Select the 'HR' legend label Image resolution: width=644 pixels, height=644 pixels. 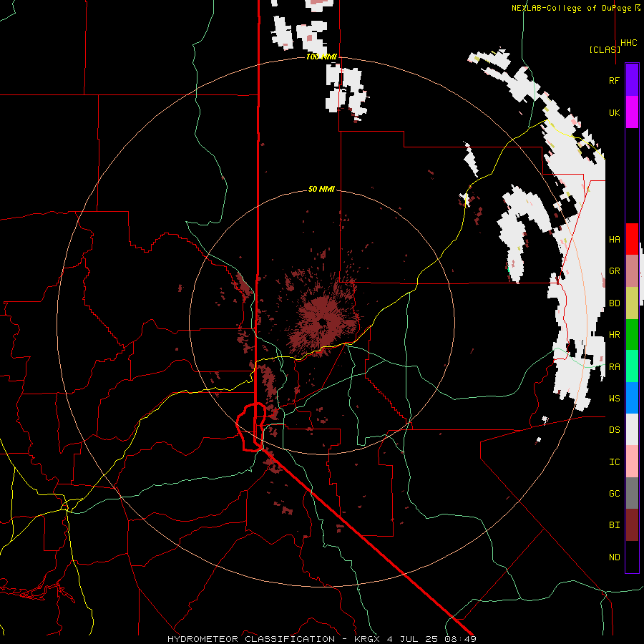pyautogui.click(x=614, y=335)
